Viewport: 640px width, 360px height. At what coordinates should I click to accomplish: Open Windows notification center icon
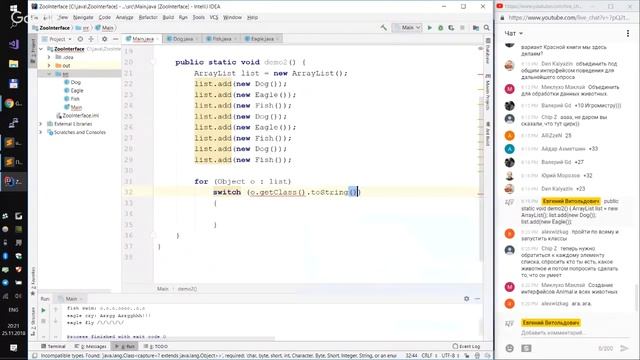pos(13,348)
